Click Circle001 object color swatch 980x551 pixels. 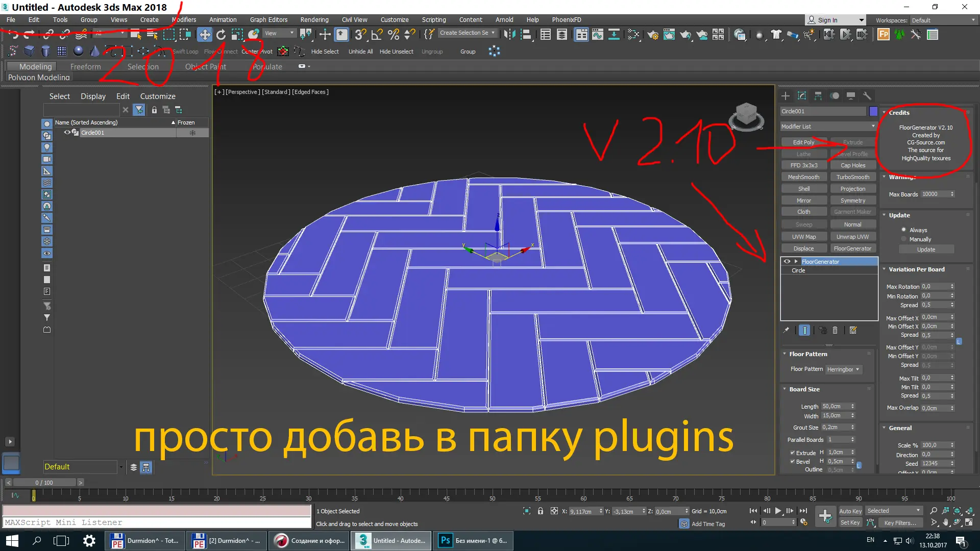click(x=873, y=111)
